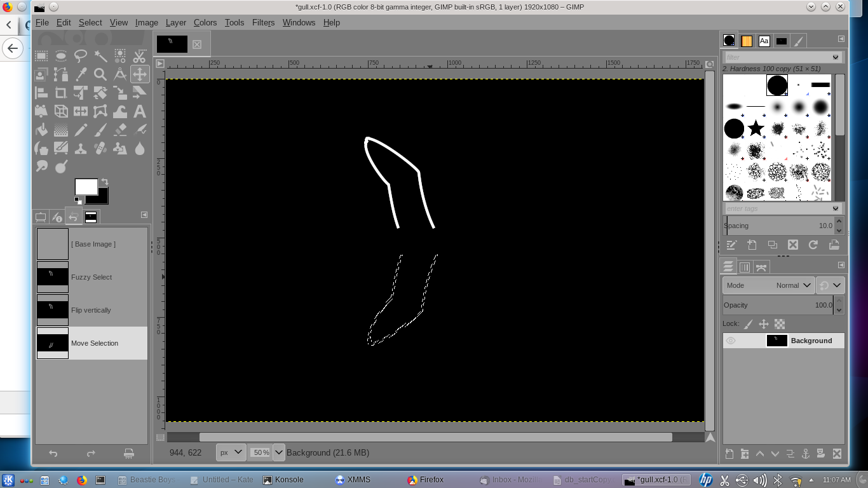Select the 3D Transform cube tool

[61, 111]
